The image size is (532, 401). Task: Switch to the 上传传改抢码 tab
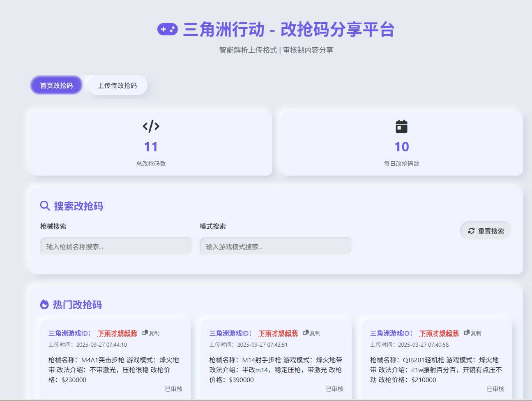(x=117, y=85)
